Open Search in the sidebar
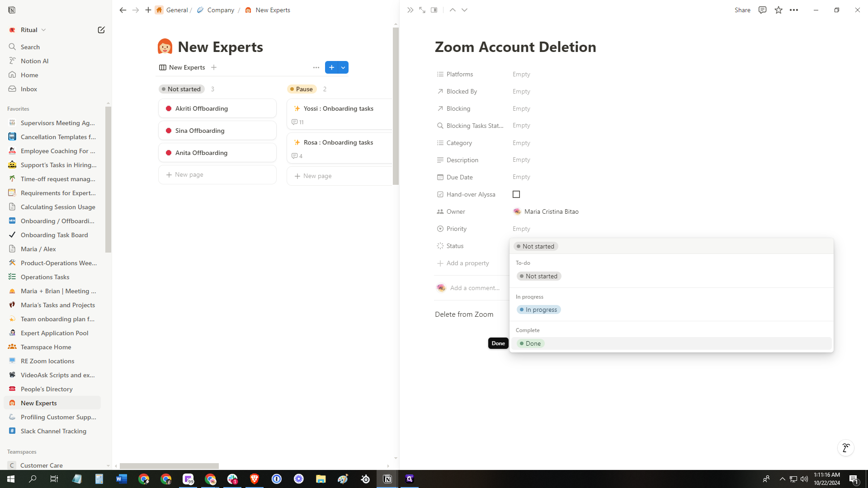Screen dimensions: 868x488 coord(30,47)
